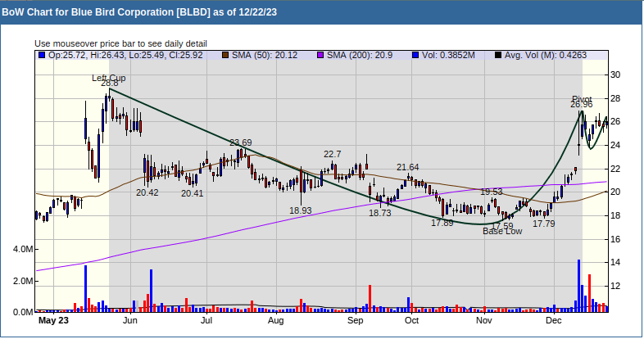Click the tallest December blue volume bar
Image resolution: width=644 pixels, height=339 pixels.
pos(578,286)
